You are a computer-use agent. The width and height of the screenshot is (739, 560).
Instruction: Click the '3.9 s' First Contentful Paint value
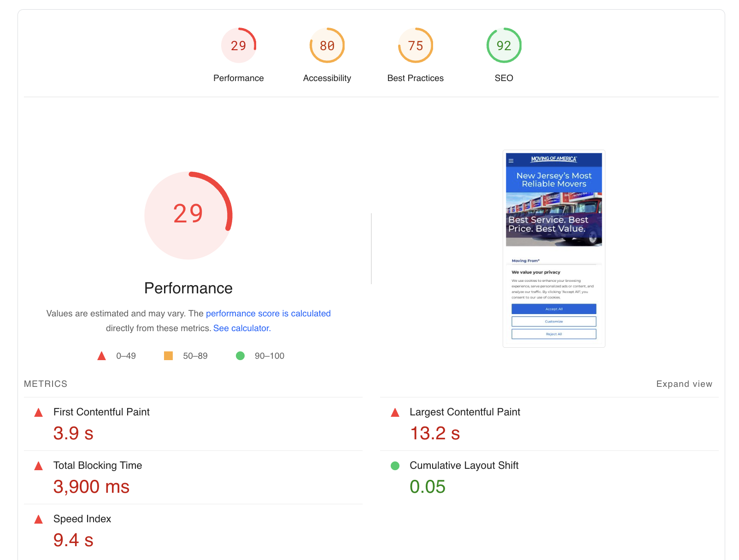(73, 433)
